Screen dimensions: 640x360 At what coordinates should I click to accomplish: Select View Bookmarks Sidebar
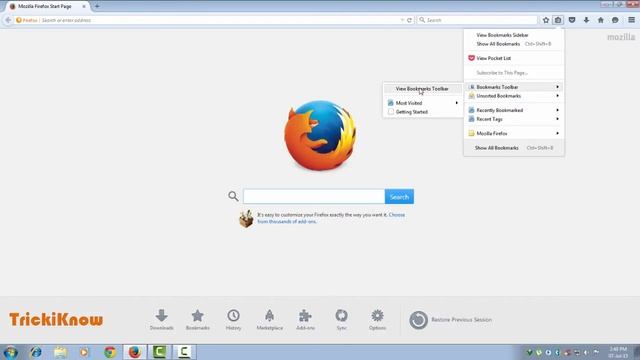[513, 35]
